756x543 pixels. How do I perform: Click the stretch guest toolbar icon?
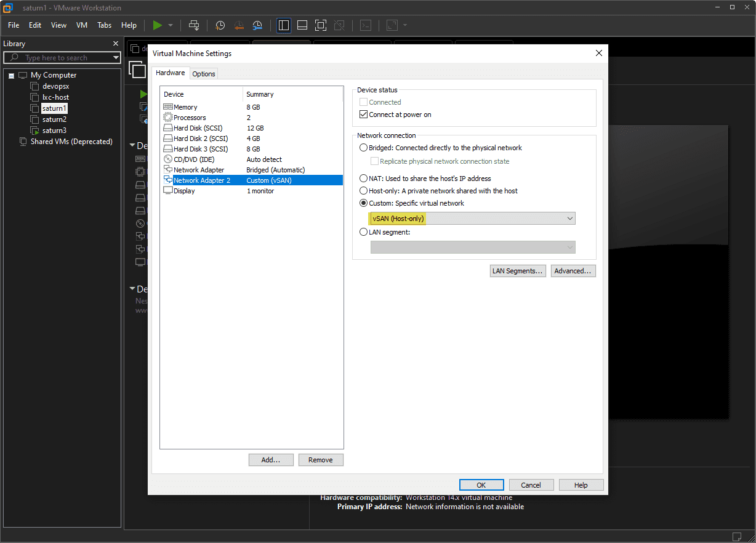click(392, 25)
